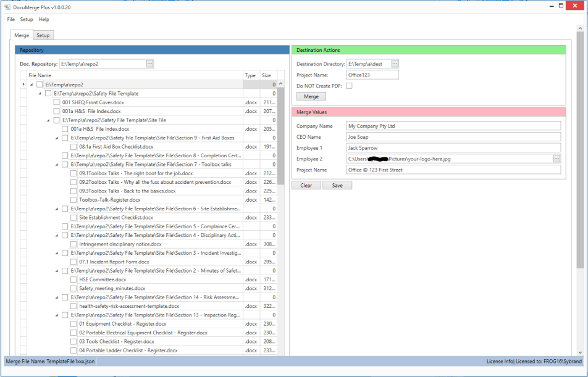Viewport: 588px width, 377px height.
Task: Click the file list vertical scrollbar
Action: tap(281, 136)
